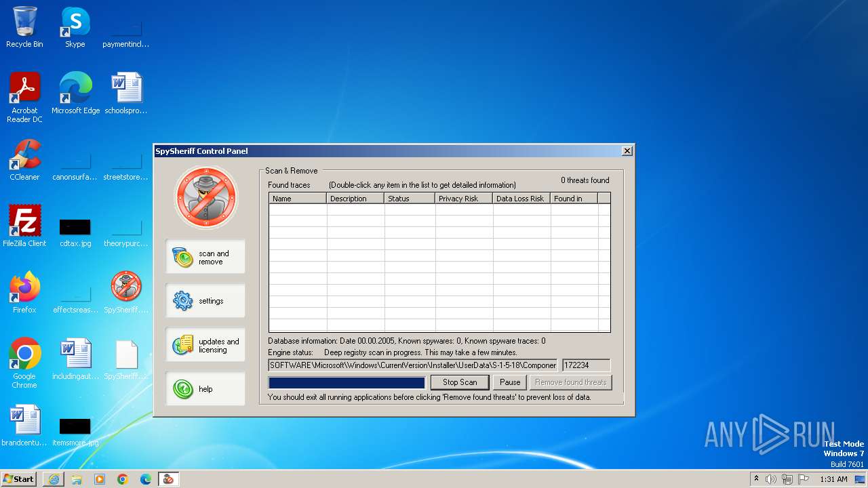Select blank SpySheriff file icon
868x488 pixels.
click(x=126, y=359)
